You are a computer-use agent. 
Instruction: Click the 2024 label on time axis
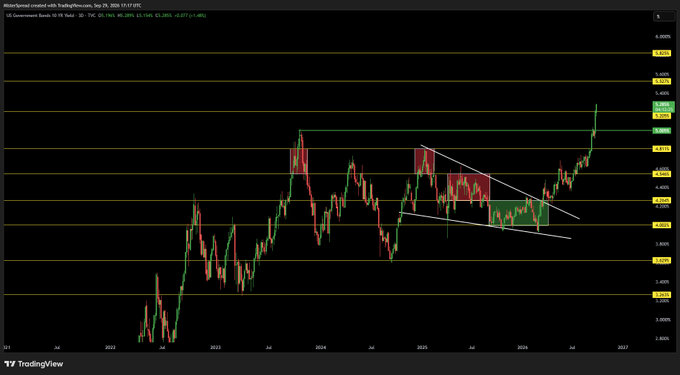coord(320,347)
